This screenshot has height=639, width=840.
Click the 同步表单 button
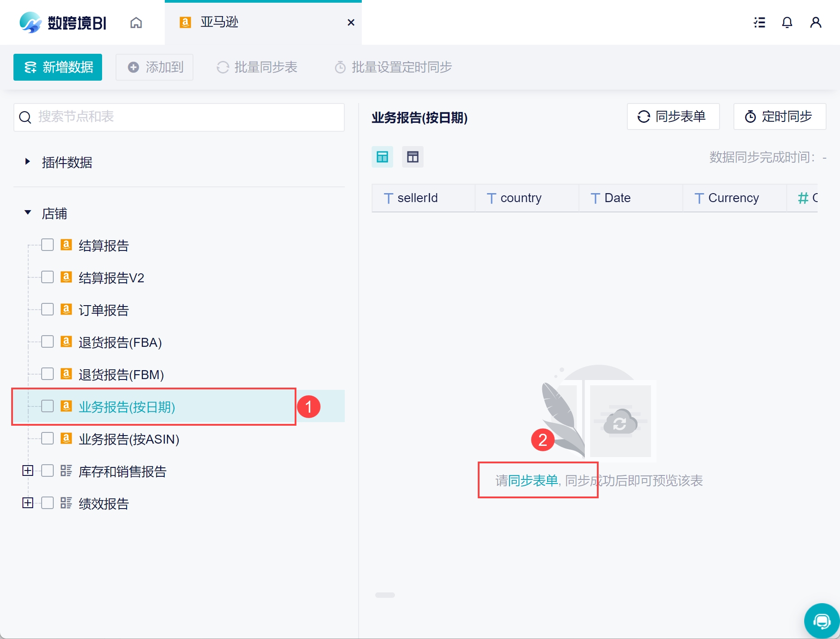[673, 117]
